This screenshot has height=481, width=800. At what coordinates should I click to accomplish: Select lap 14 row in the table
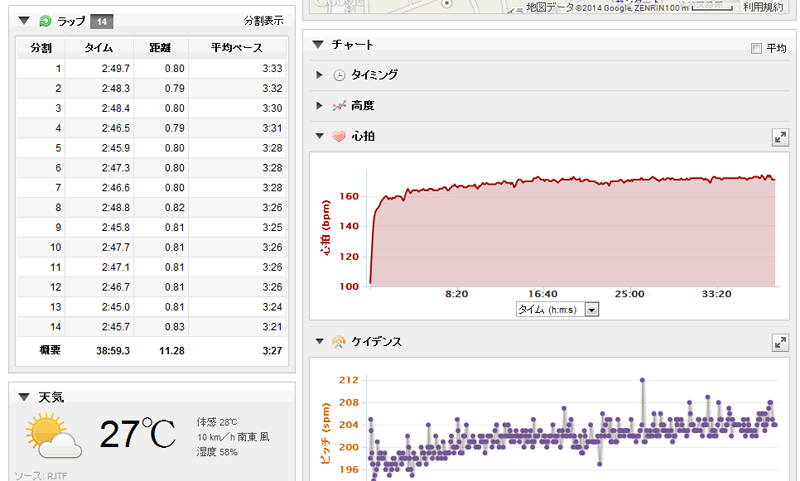click(150, 326)
